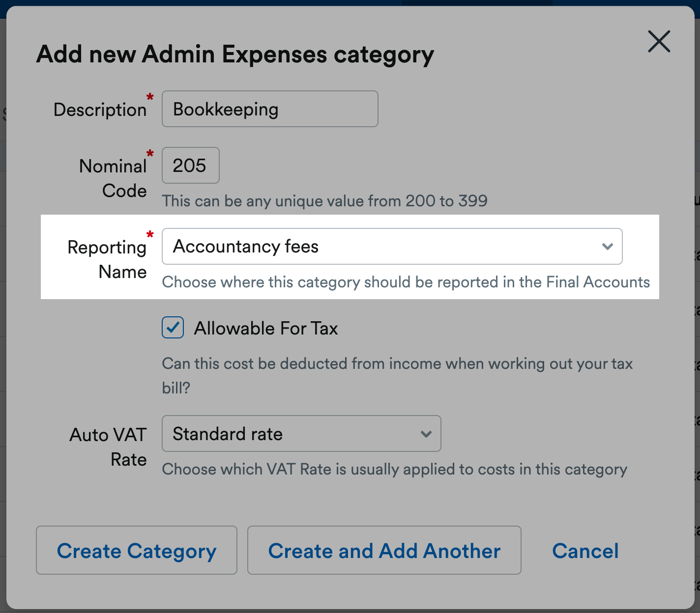Click the Create Category button
This screenshot has height=613, width=700.
pos(137,550)
